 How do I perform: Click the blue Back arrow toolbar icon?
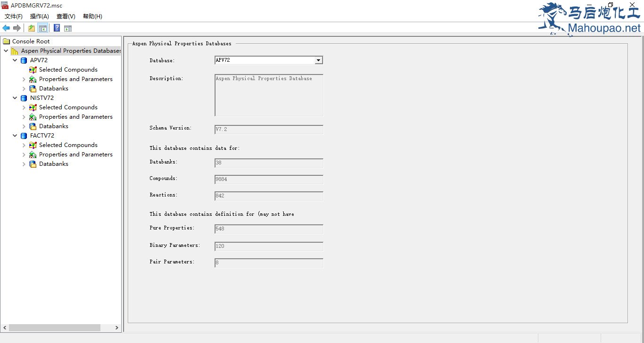click(6, 28)
